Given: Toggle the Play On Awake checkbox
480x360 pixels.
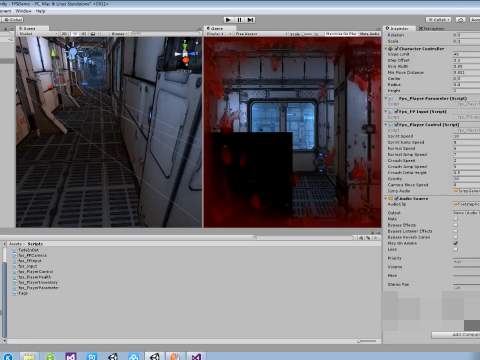Looking at the screenshot, I should tap(456, 243).
